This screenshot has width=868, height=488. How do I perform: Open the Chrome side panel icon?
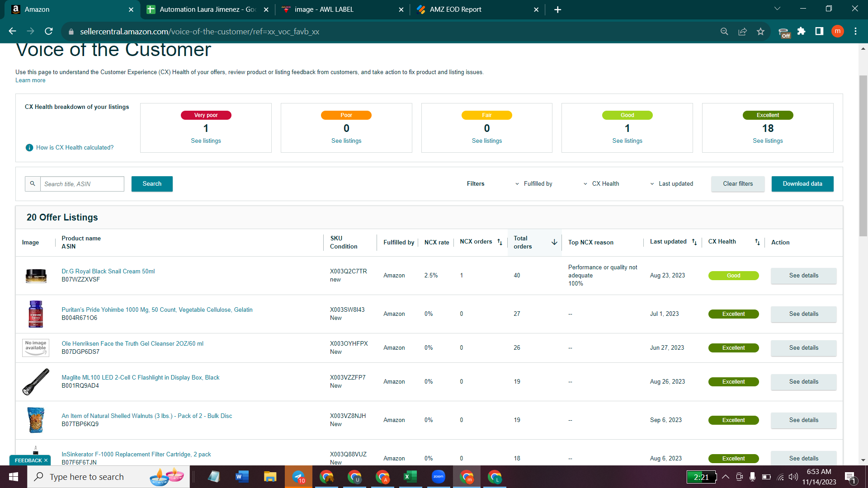coord(819,31)
